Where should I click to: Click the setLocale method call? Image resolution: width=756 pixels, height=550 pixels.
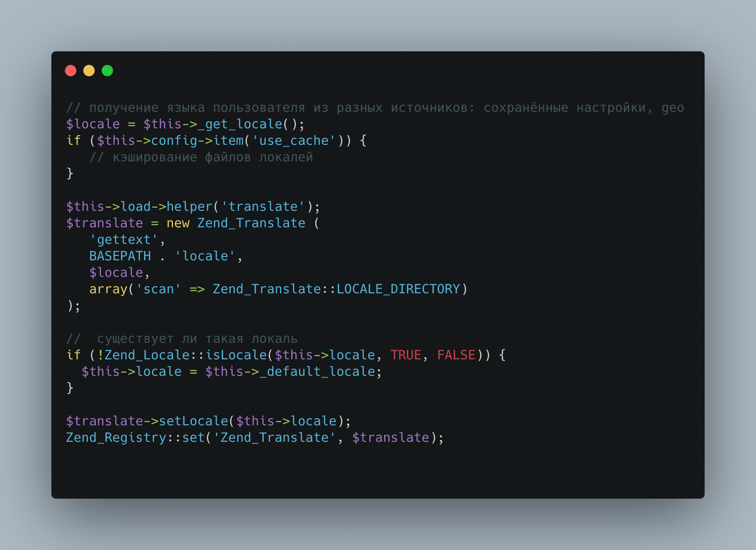(194, 421)
